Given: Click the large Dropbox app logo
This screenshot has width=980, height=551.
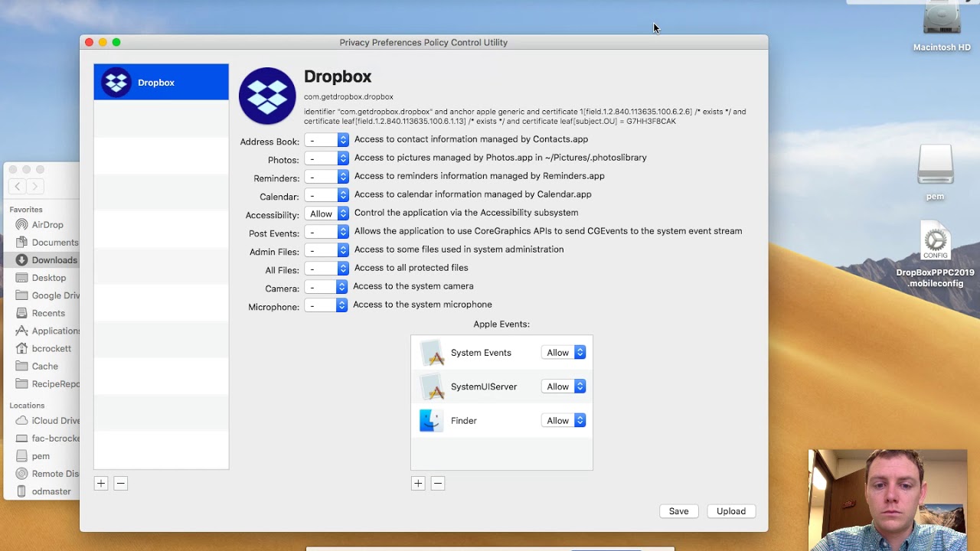Looking at the screenshot, I should (267, 96).
